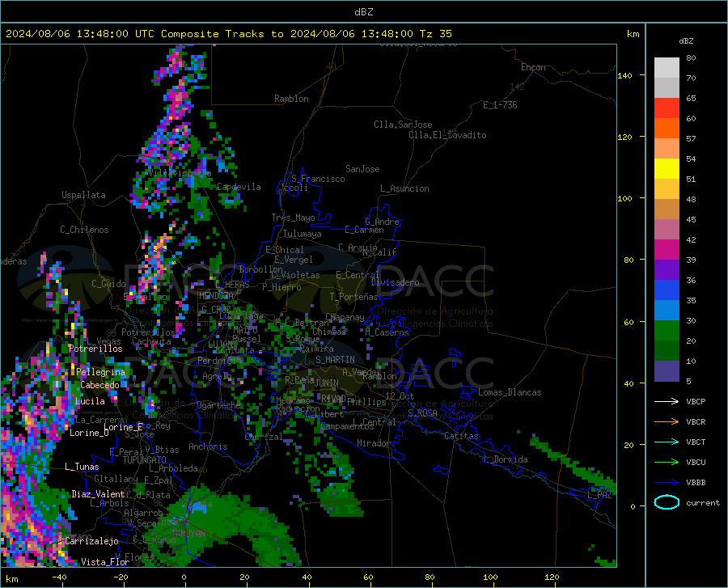Click the 100 km mark on vertical axis

coord(624,198)
